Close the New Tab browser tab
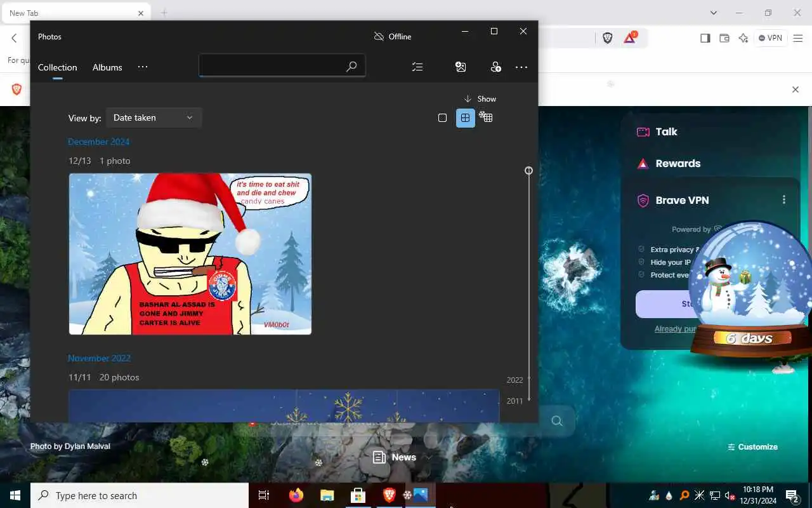The image size is (812, 508). pos(141,13)
